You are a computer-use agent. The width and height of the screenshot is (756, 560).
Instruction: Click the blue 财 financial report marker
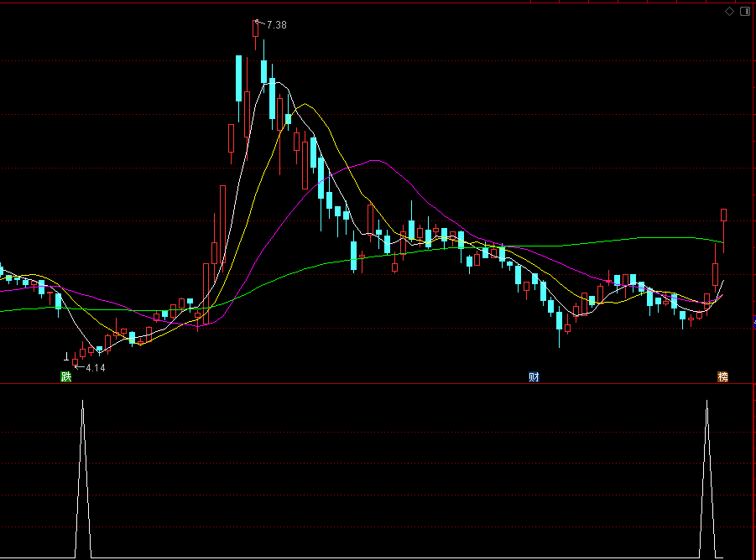click(x=534, y=377)
